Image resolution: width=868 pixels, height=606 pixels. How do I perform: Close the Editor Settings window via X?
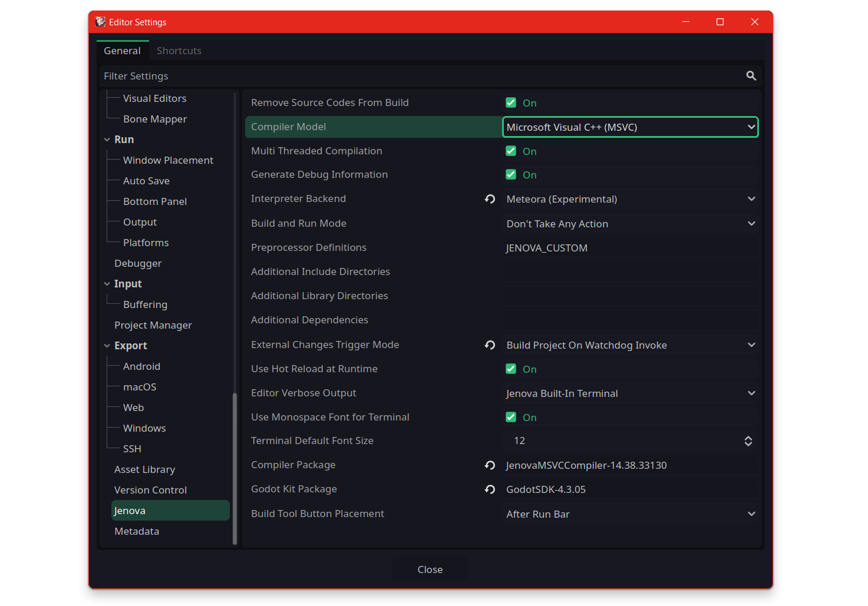754,22
